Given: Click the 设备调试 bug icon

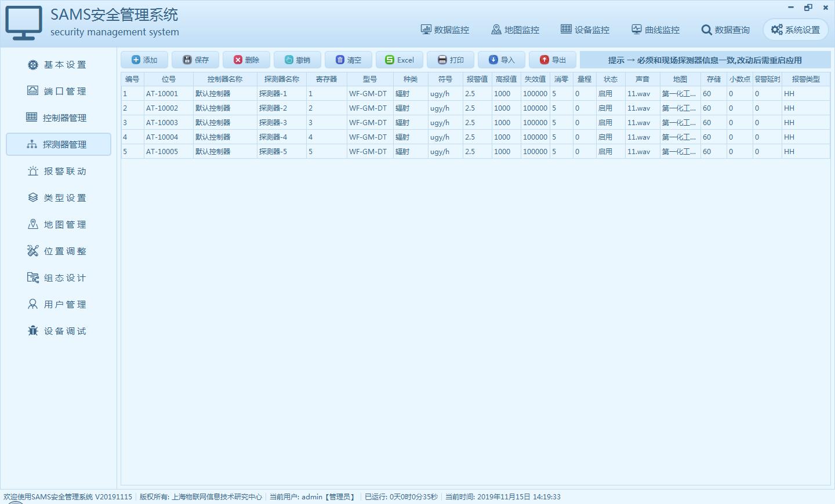Looking at the screenshot, I should click(33, 331).
